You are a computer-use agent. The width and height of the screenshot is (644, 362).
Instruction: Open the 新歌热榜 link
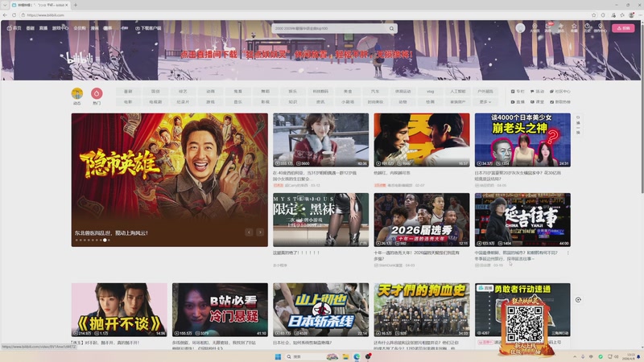click(x=559, y=102)
